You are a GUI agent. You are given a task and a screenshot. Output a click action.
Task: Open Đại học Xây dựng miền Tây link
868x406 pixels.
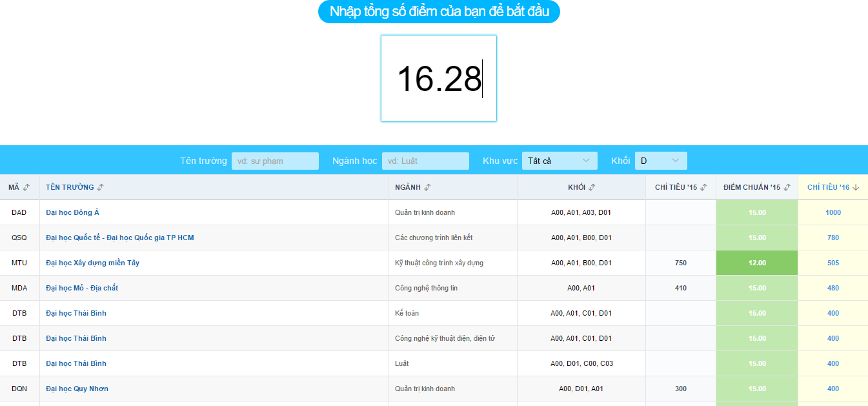(92, 263)
